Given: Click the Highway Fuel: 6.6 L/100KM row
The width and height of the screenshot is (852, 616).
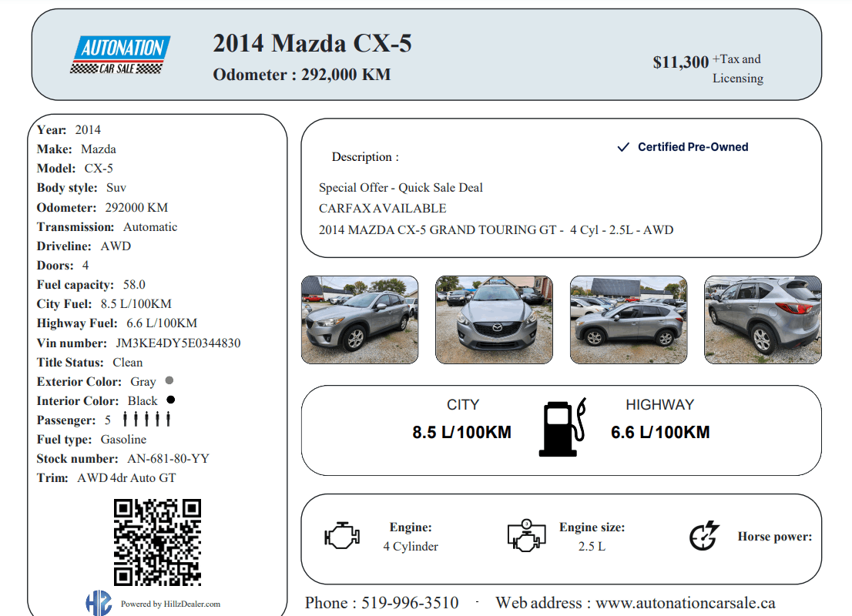Looking at the screenshot, I should 117,323.
